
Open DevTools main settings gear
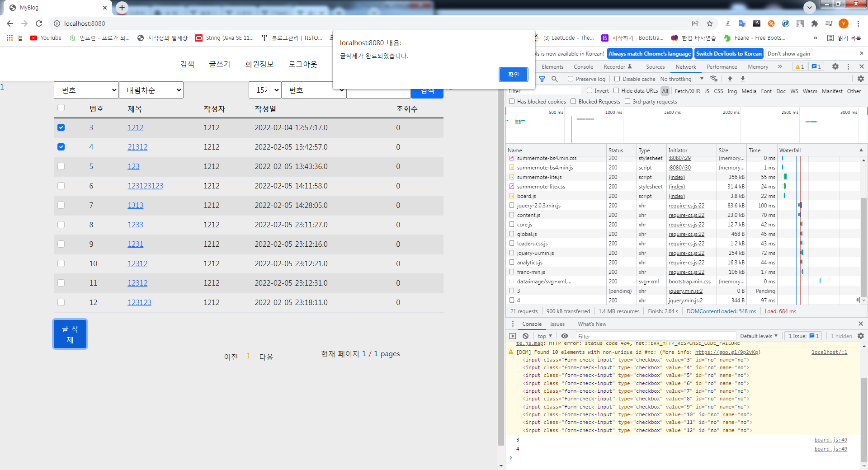coord(835,66)
